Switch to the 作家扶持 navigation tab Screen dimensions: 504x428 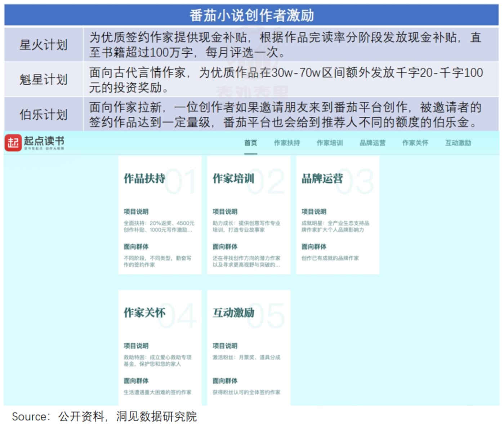click(x=287, y=143)
